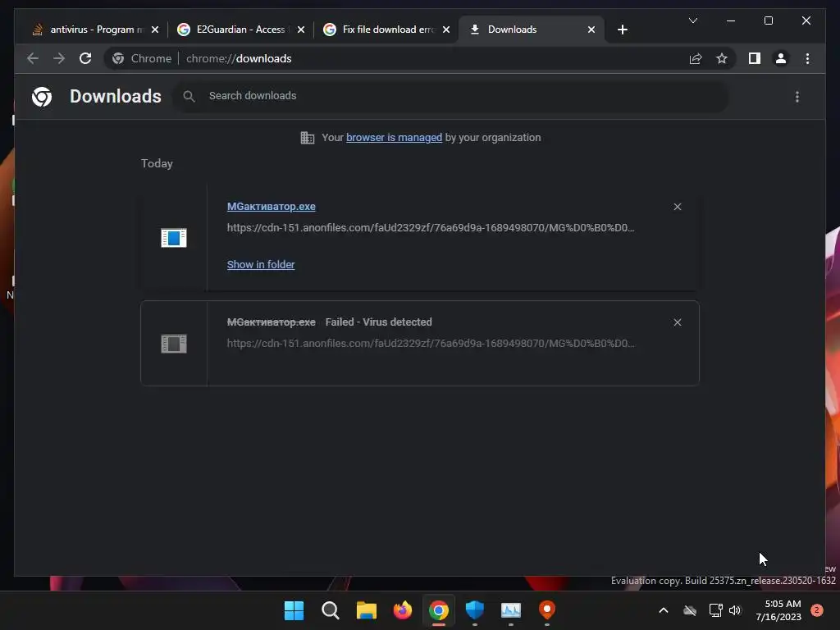The width and height of the screenshot is (840, 630).
Task: Remove the failed Virus detected download entry
Action: 677,322
